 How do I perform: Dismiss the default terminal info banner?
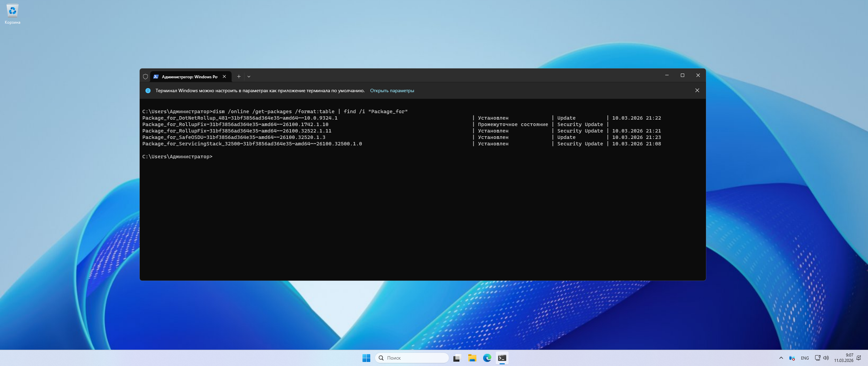[x=697, y=90]
